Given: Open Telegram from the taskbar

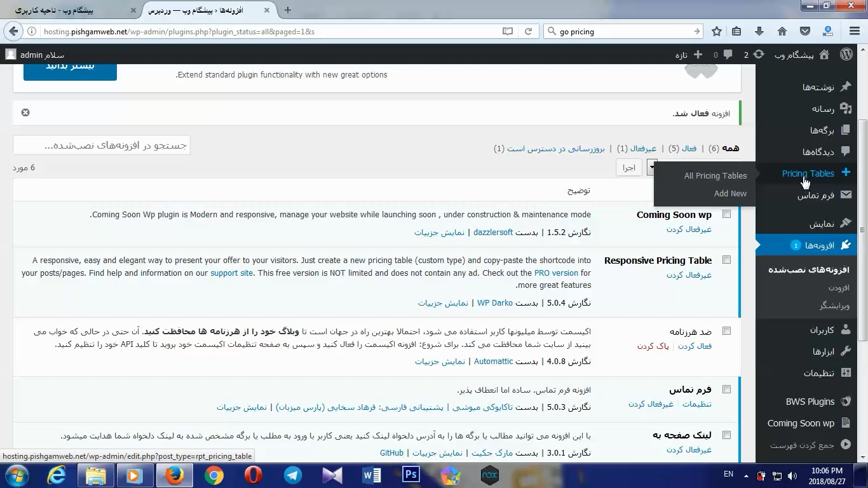Looking at the screenshot, I should tap(293, 475).
